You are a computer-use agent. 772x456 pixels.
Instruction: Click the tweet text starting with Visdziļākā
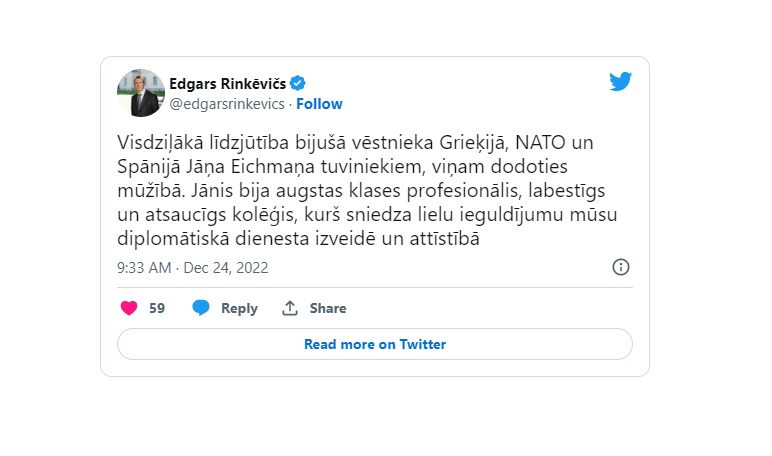coord(367,190)
